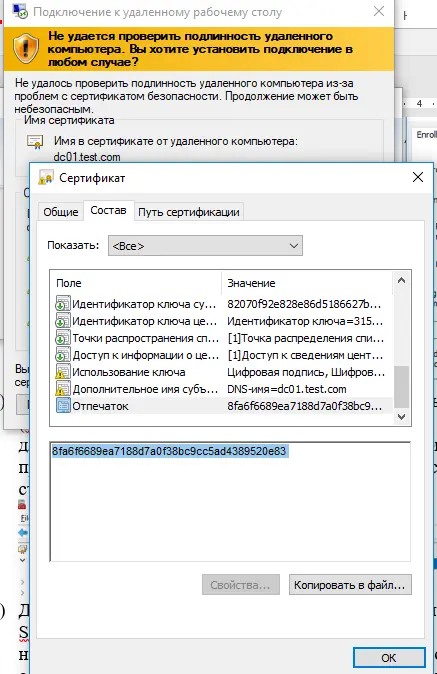The image size is (437, 674).
Task: Click the Точки распространения списков icon
Action: click(63, 338)
